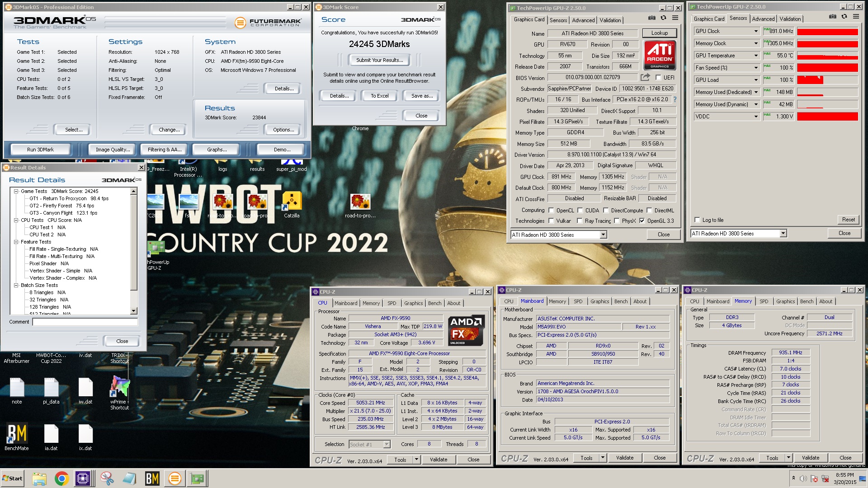Image resolution: width=868 pixels, height=488 pixels.
Task: Click the volume speaker icon in system tray
Action: point(803,479)
